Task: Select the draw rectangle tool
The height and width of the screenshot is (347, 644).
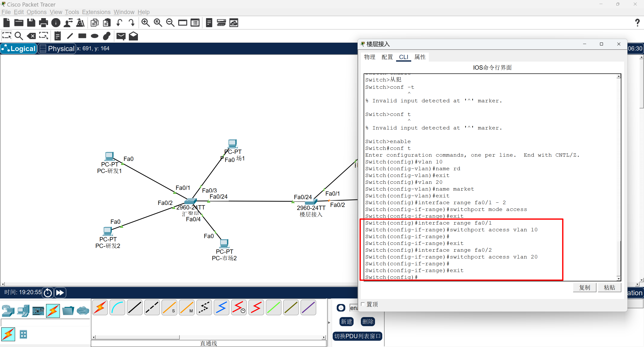Action: coord(82,36)
